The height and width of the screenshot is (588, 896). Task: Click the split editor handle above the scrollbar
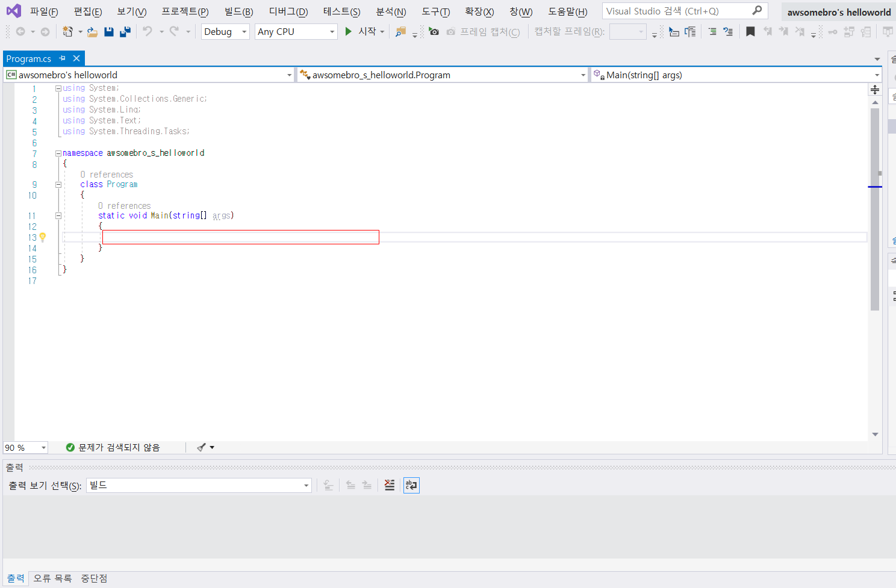(875, 90)
